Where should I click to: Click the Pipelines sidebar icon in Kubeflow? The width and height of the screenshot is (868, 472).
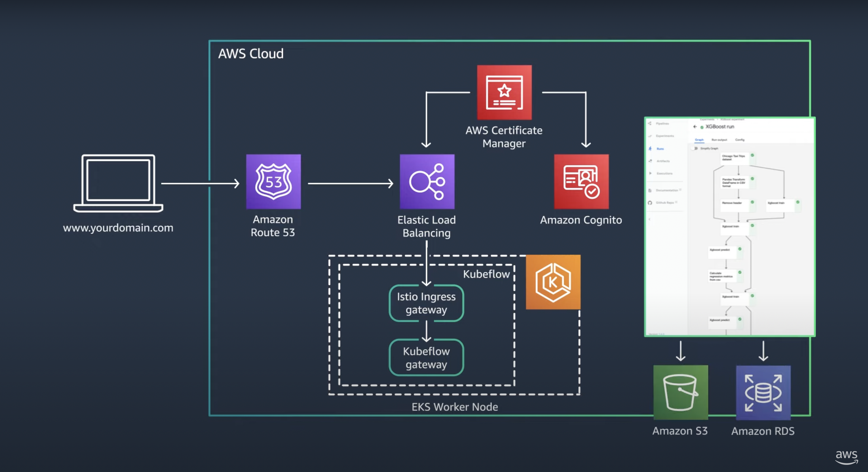click(x=650, y=124)
